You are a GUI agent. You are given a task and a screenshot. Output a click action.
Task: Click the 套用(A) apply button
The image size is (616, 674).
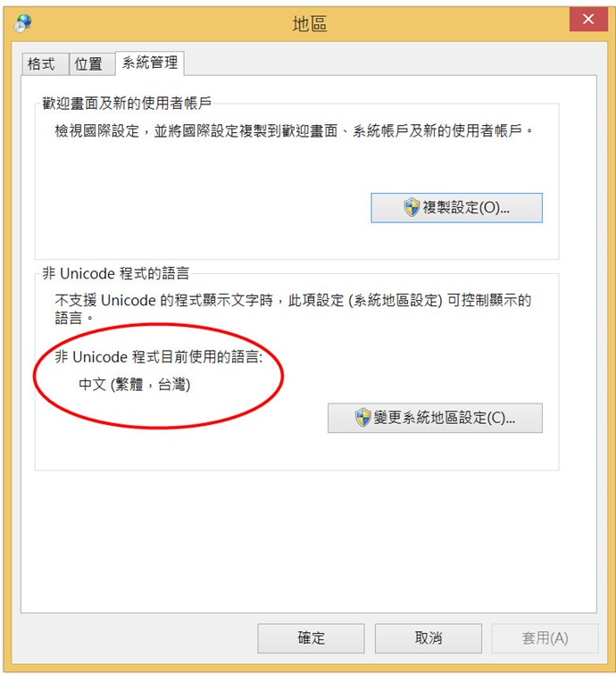545,638
